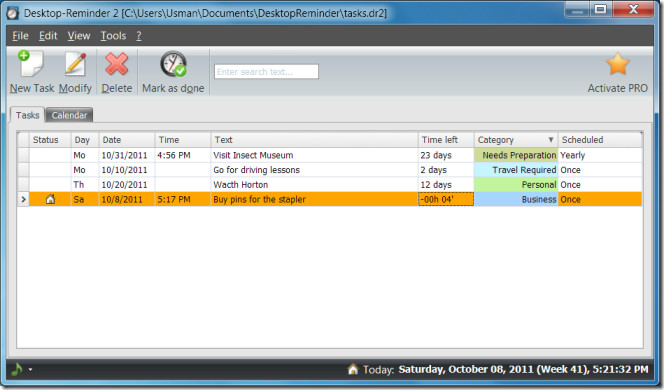The image size is (664, 390).
Task: Sort by the Time column header
Action: (x=183, y=140)
